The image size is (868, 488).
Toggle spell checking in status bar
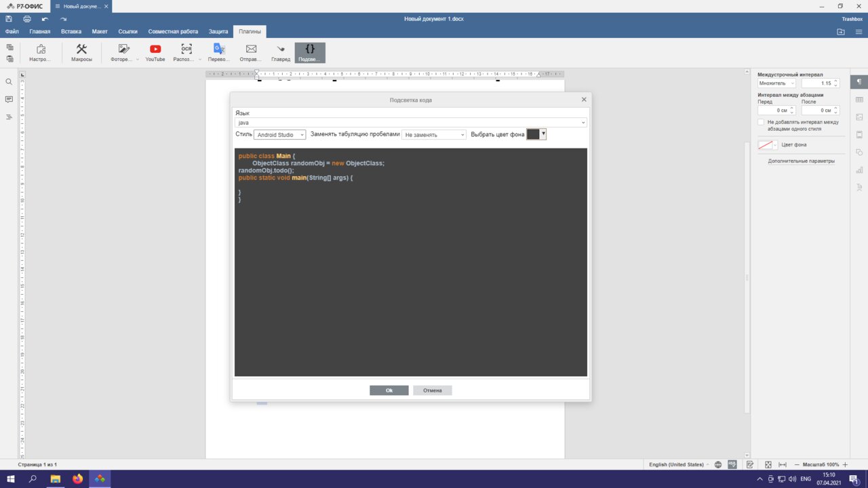coord(732,464)
